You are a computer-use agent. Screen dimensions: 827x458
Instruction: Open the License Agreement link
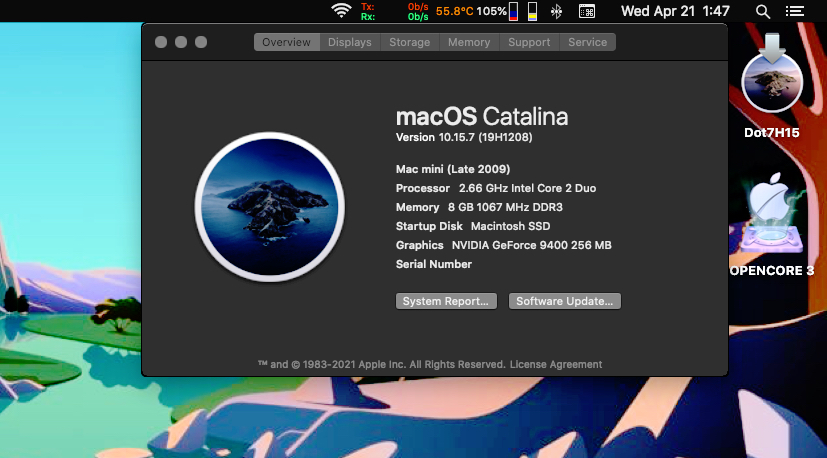tap(556, 365)
